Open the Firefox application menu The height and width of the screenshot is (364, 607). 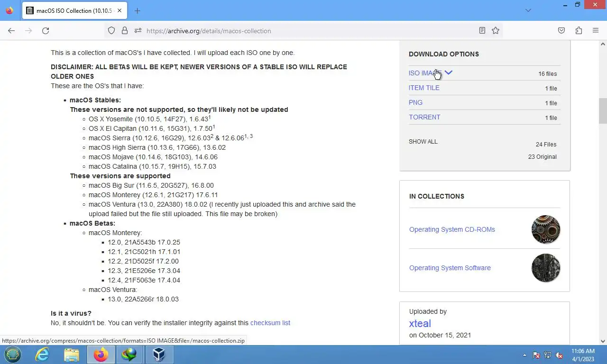pos(596,30)
